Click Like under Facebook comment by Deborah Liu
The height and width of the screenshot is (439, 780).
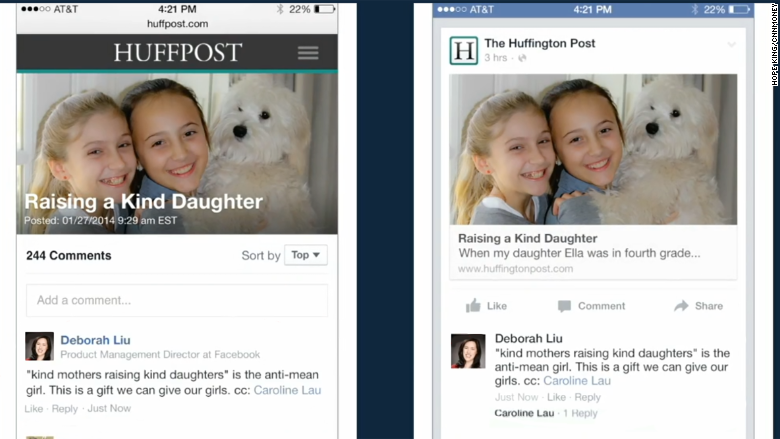(556, 397)
